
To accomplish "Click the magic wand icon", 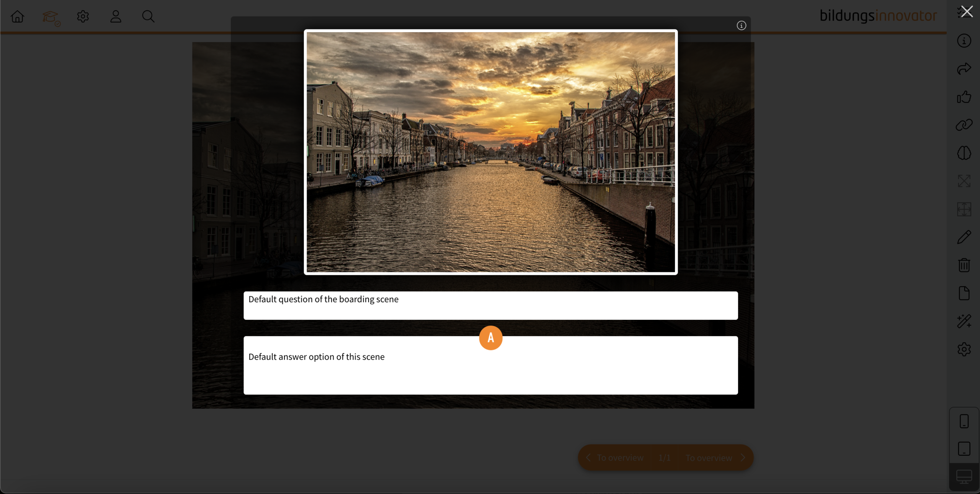I will pos(964,321).
